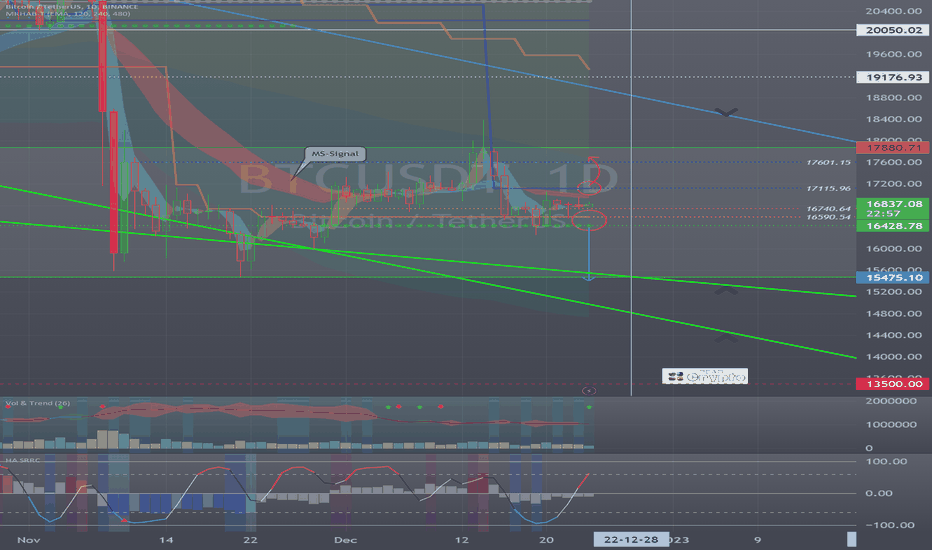The height and width of the screenshot is (550, 932).
Task: Click the blue downward arrow tip near 15475
Action: tap(589, 278)
